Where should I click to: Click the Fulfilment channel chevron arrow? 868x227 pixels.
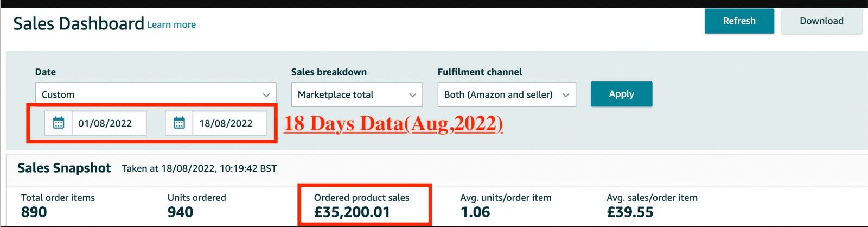[566, 95]
